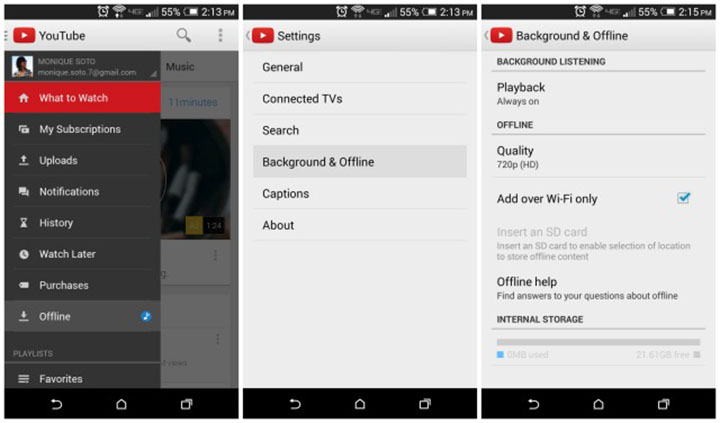
Task: Tap the Music tab behind the drawer
Action: [180, 67]
